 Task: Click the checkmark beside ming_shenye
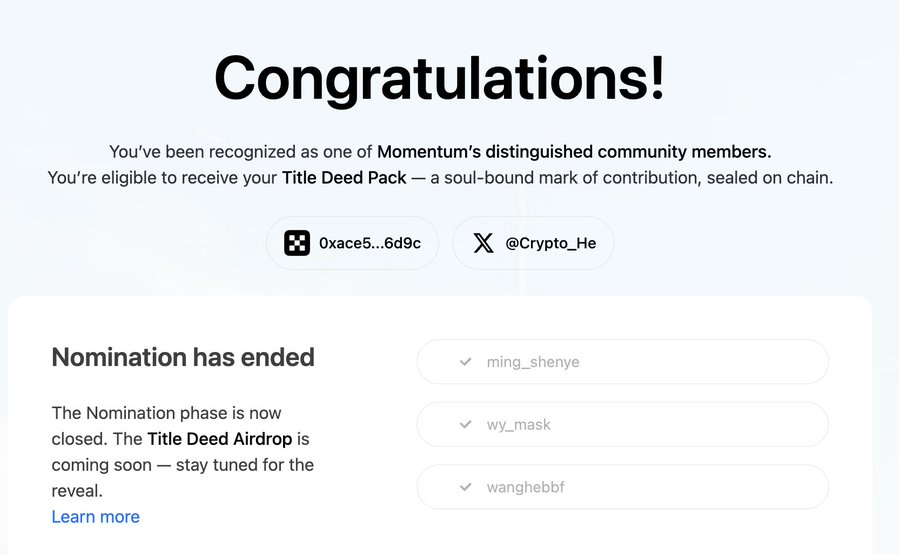pyautogui.click(x=466, y=362)
